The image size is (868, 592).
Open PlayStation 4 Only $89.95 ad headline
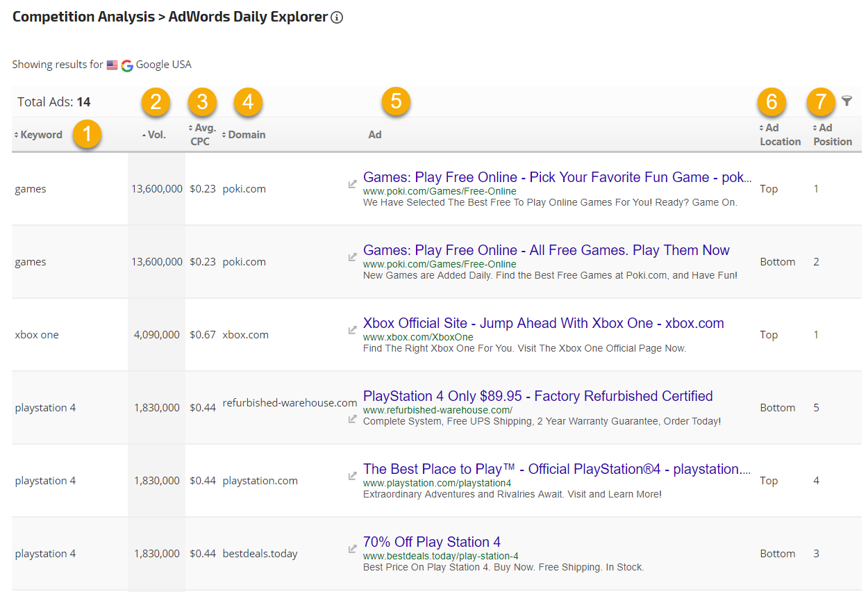(x=537, y=396)
